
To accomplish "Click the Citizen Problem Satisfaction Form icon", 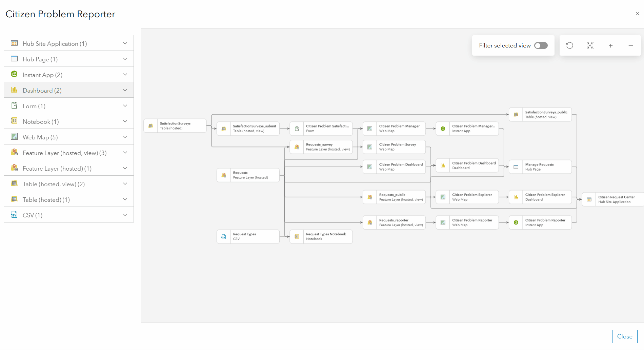I will click(297, 129).
